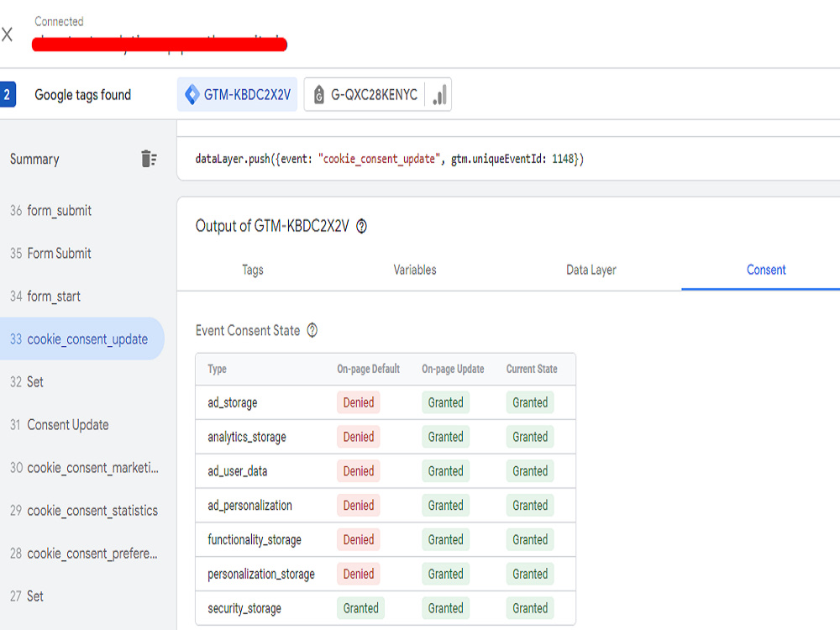Viewport: 840px width, 630px height.
Task: Click the Type column header
Action: [217, 369]
